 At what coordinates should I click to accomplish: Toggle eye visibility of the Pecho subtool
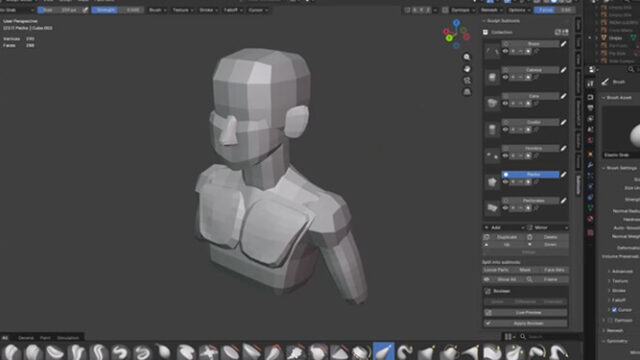click(505, 182)
